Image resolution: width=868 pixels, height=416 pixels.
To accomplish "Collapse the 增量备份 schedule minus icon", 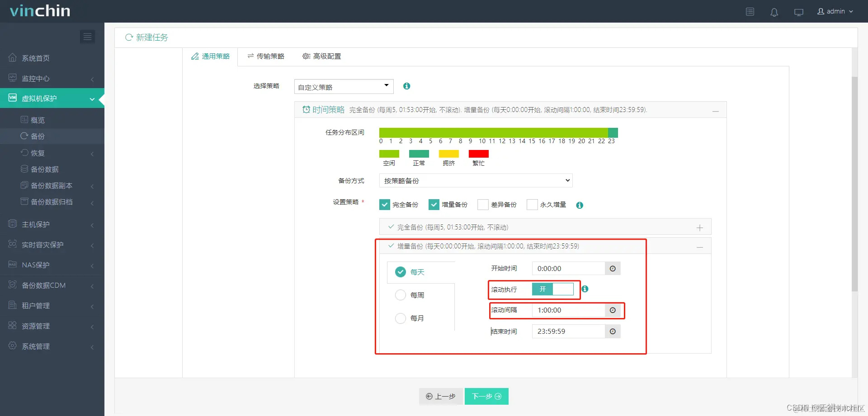I will click(x=700, y=247).
